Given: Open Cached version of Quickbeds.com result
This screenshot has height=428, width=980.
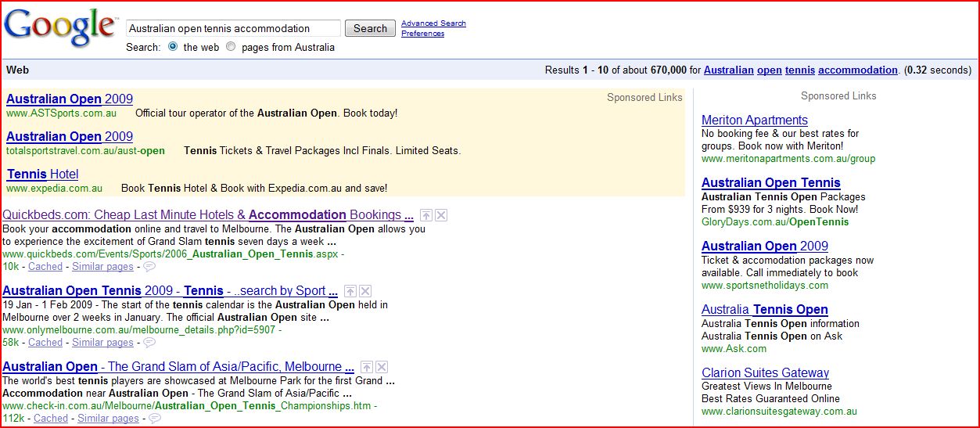Looking at the screenshot, I should (x=45, y=267).
